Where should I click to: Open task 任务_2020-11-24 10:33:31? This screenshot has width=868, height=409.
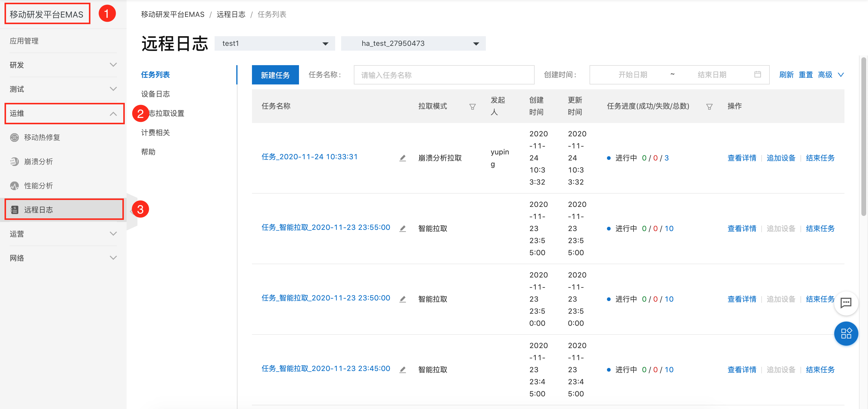pyautogui.click(x=309, y=157)
